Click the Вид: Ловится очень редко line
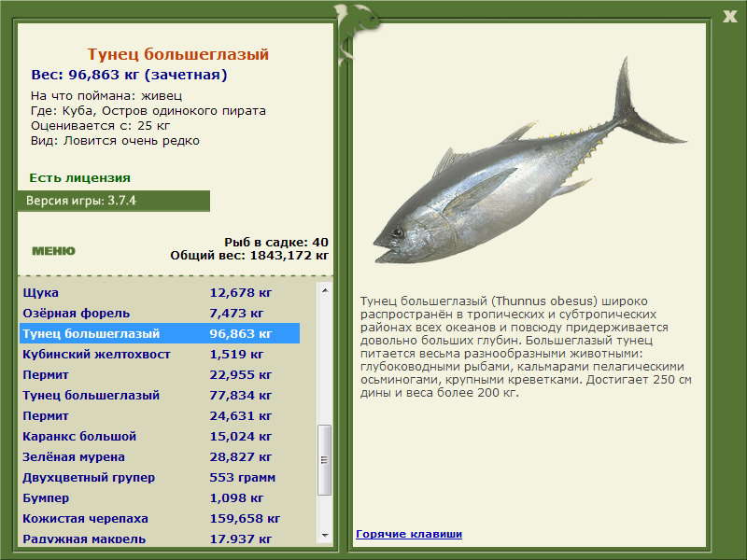 (x=115, y=141)
